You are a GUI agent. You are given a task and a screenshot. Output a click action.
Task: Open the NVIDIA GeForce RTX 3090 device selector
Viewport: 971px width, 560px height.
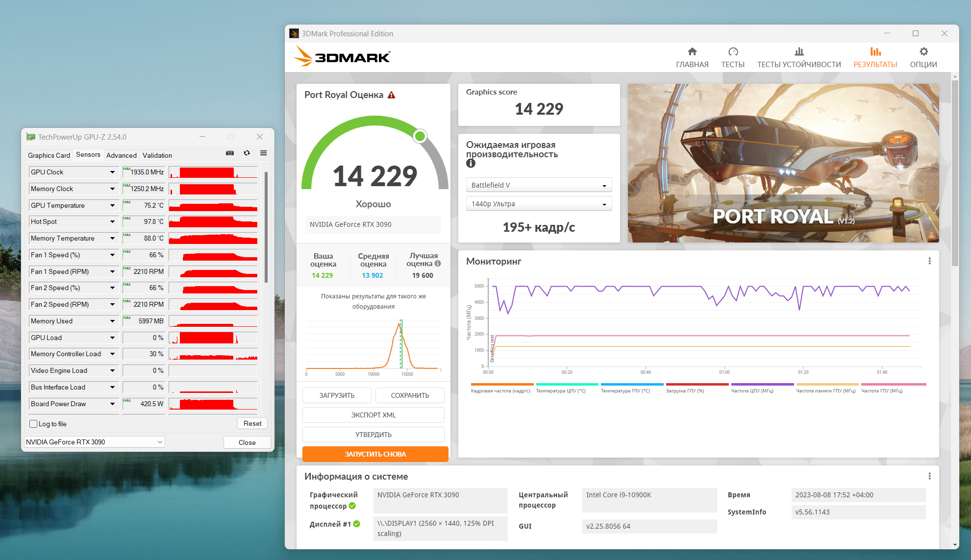(x=94, y=442)
